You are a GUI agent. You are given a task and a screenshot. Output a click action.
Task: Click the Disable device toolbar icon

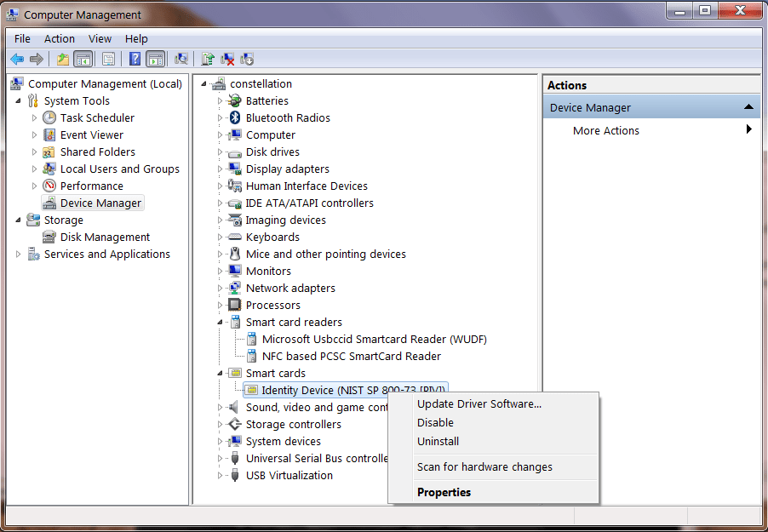[x=247, y=58]
